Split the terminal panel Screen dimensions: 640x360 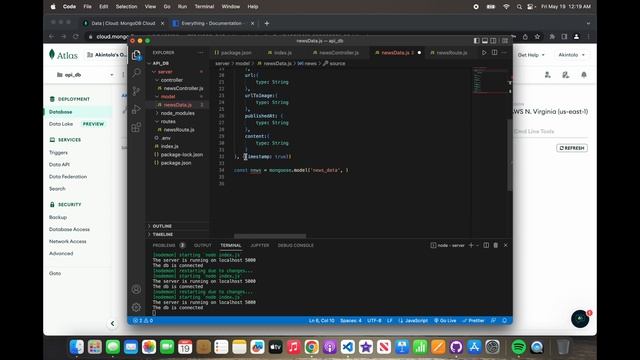486,245
